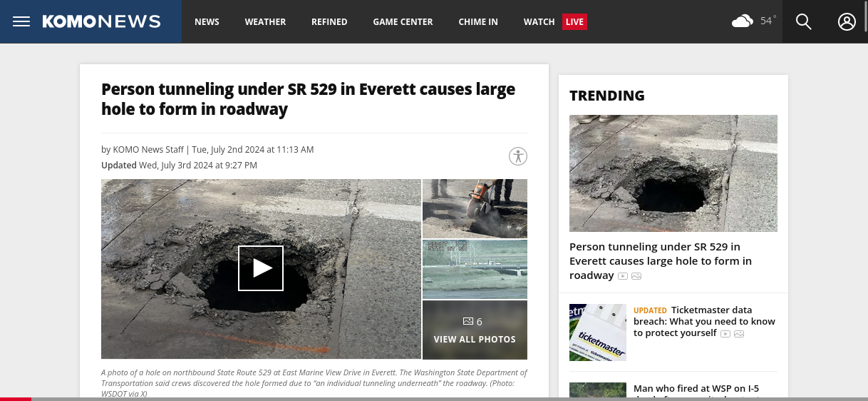Screen dimensions: 868x401
Task: Click the LIVE badge next to Watch
Action: pos(574,21)
